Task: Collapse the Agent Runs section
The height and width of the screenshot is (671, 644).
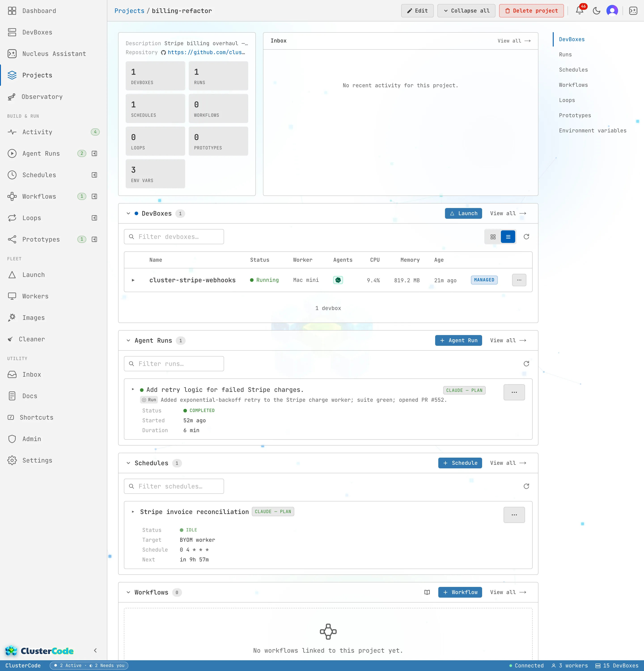Action: 128,340
